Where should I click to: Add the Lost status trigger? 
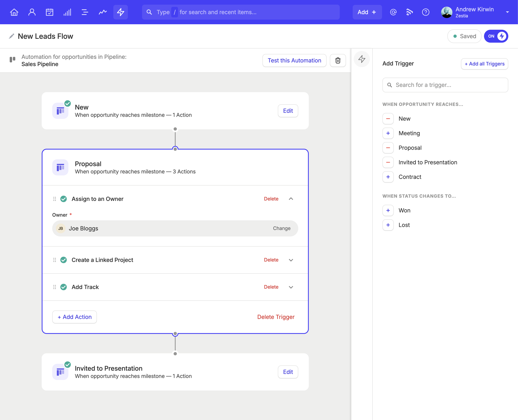[388, 225]
